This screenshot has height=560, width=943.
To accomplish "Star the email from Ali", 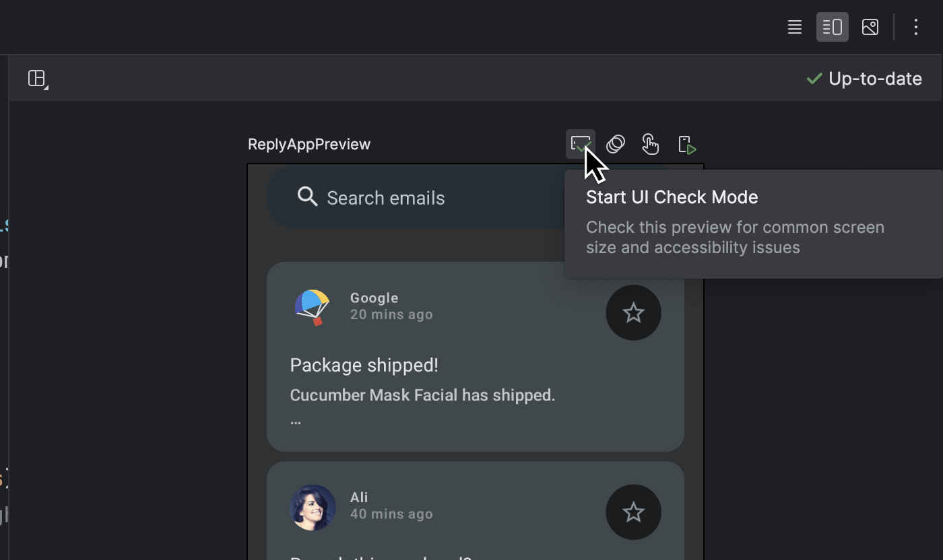I will 633,512.
